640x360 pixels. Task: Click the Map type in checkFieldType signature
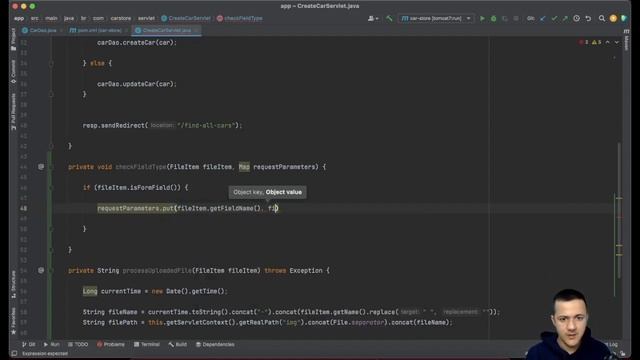click(x=244, y=167)
